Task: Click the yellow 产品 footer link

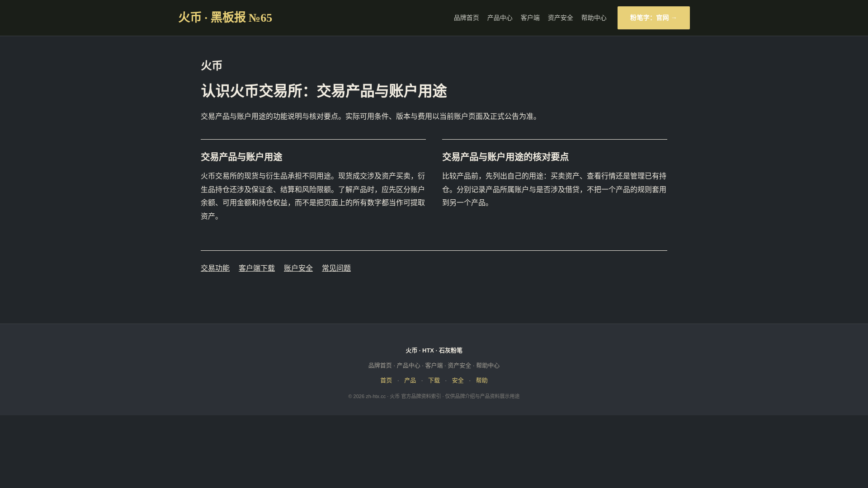Action: 410,380
